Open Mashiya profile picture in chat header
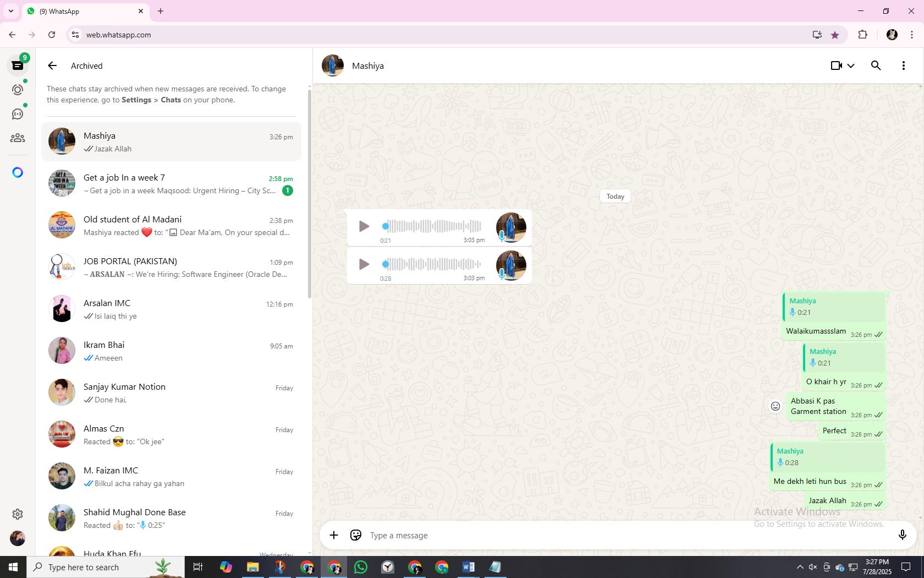Viewport: 924px width, 578px height. click(333, 66)
